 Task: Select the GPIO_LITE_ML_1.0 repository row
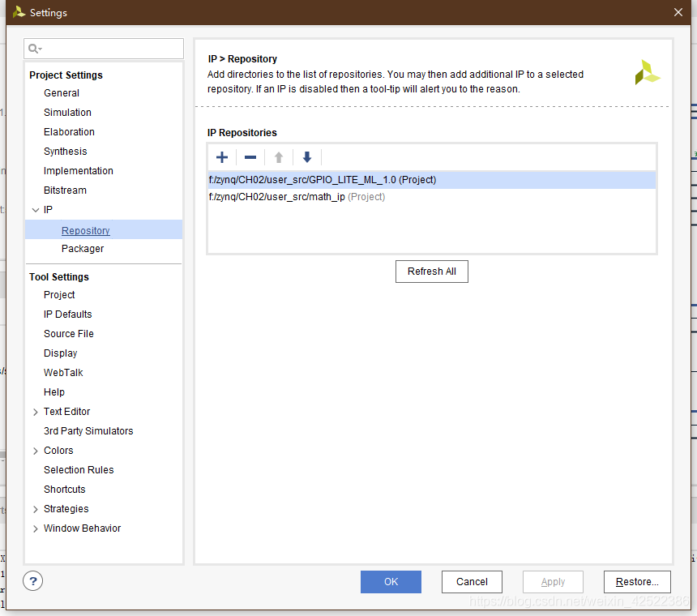tap(432, 180)
